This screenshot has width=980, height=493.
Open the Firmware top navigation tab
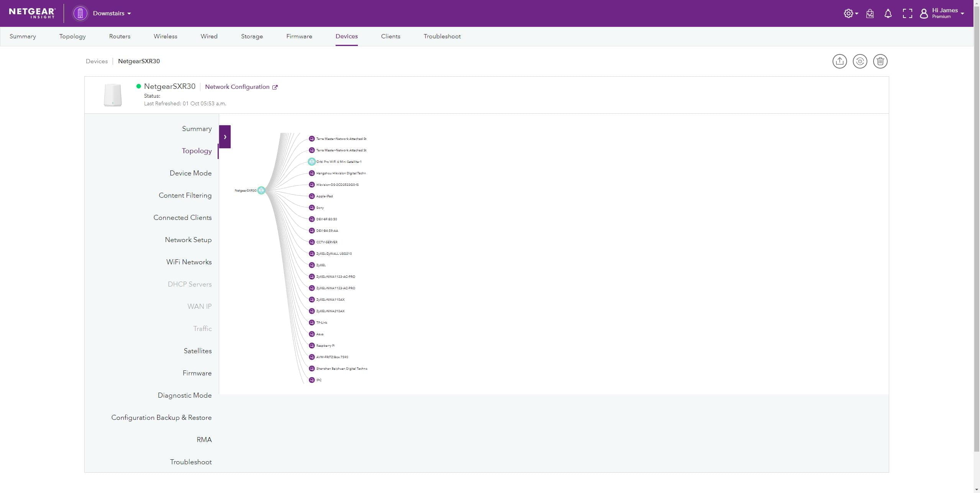pos(299,36)
